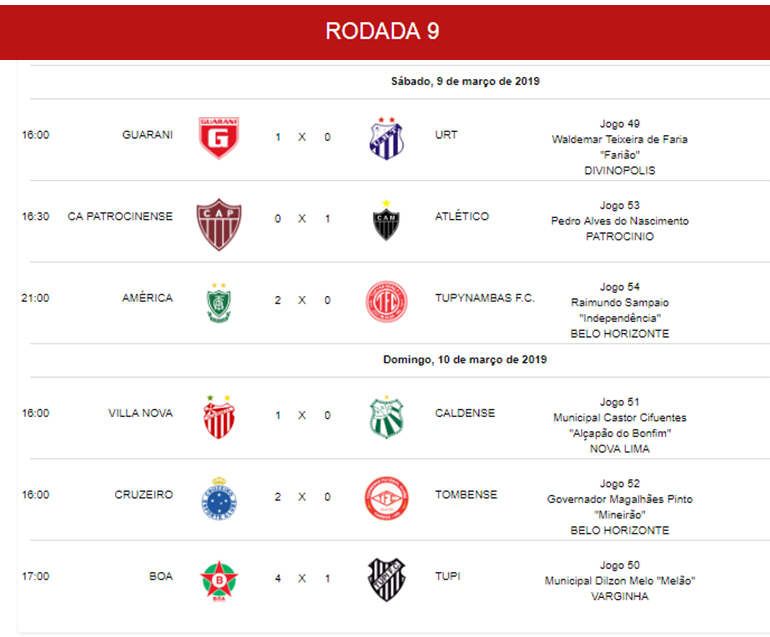Click the Caldense green crest
The image size is (770, 637).
coord(386,417)
